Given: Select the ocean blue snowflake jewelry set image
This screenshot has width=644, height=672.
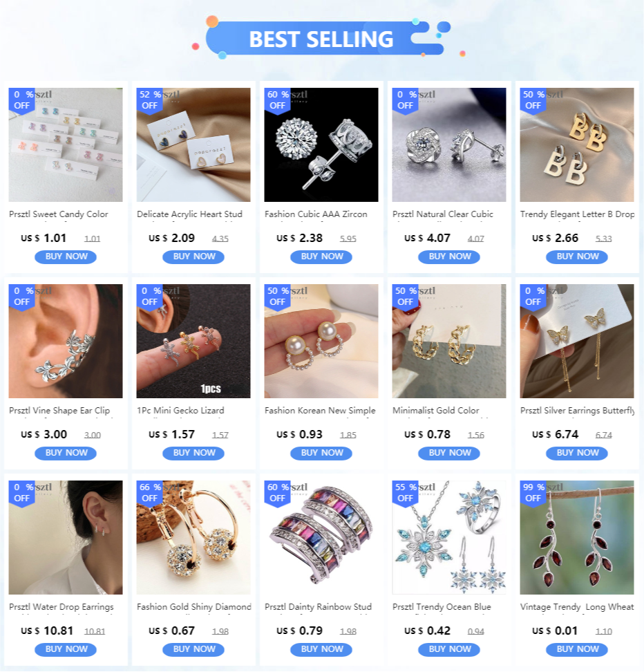Looking at the screenshot, I should [448, 537].
